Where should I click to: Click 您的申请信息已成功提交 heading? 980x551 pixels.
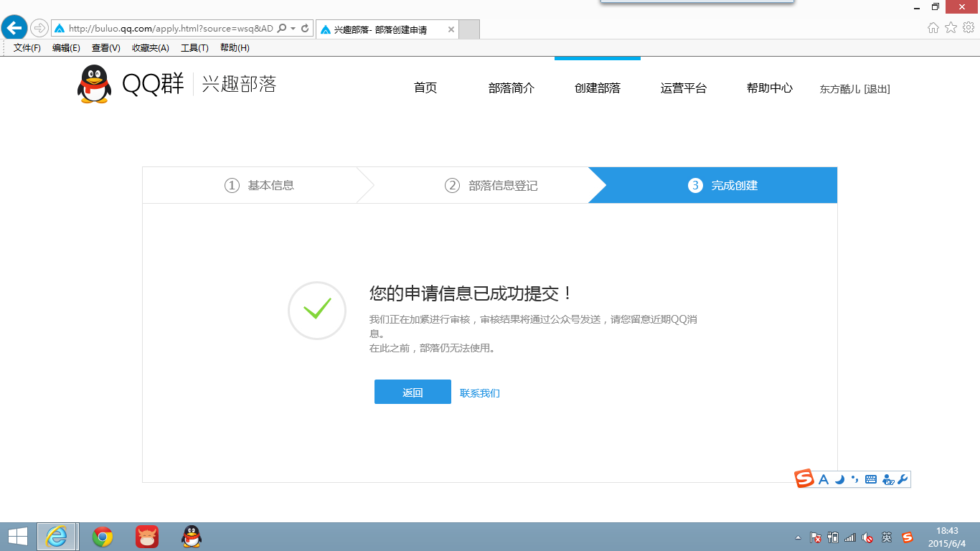472,293
